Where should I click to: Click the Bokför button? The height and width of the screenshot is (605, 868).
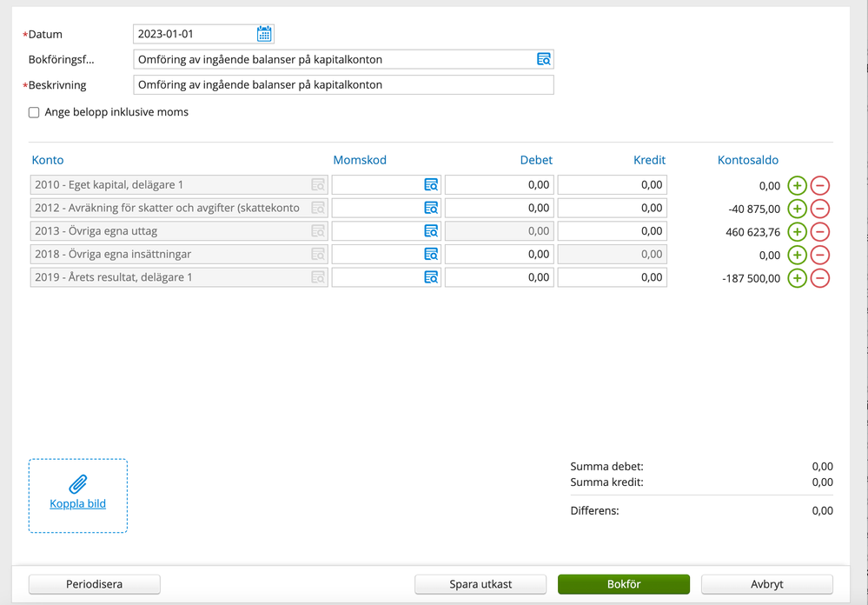[623, 584]
